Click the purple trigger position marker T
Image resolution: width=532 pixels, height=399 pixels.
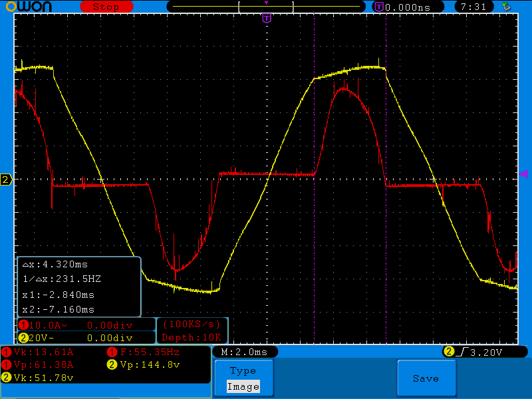pyautogui.click(x=267, y=18)
